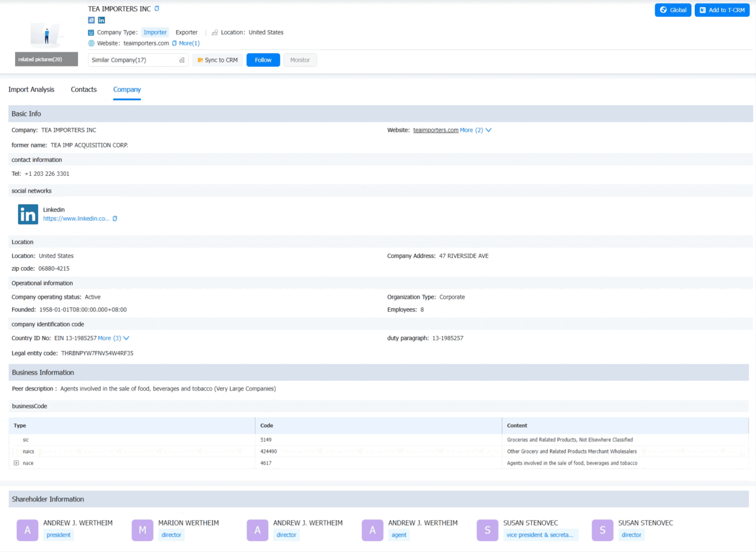756x552 pixels.
Task: Click purple avatar for Andrew J. Wertheim president
Action: pyautogui.click(x=28, y=530)
